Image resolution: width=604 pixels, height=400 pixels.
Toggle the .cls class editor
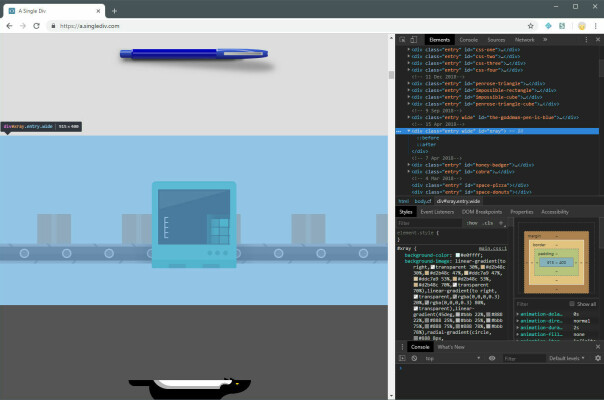click(488, 223)
